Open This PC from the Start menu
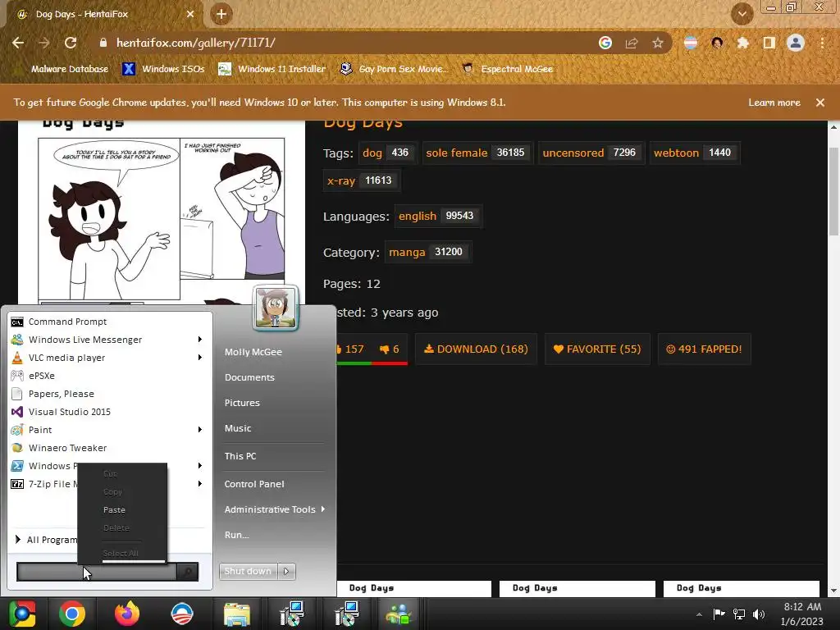Screen dimensions: 840x630 [240, 456]
